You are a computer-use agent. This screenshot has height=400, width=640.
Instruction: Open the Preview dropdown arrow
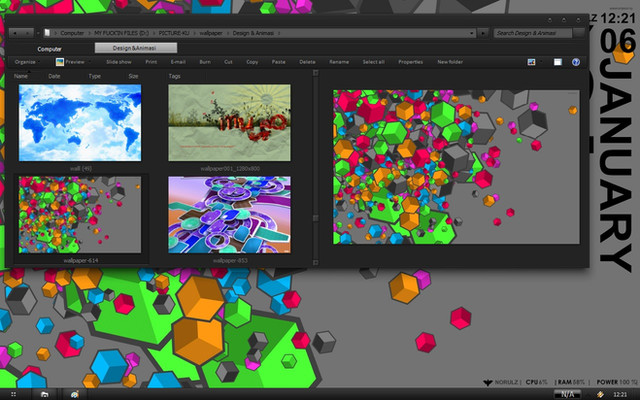[x=89, y=62]
